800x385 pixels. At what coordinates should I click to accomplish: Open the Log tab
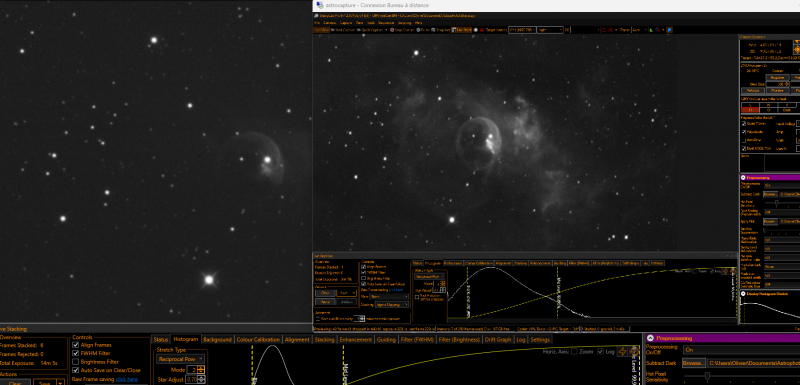(x=520, y=339)
